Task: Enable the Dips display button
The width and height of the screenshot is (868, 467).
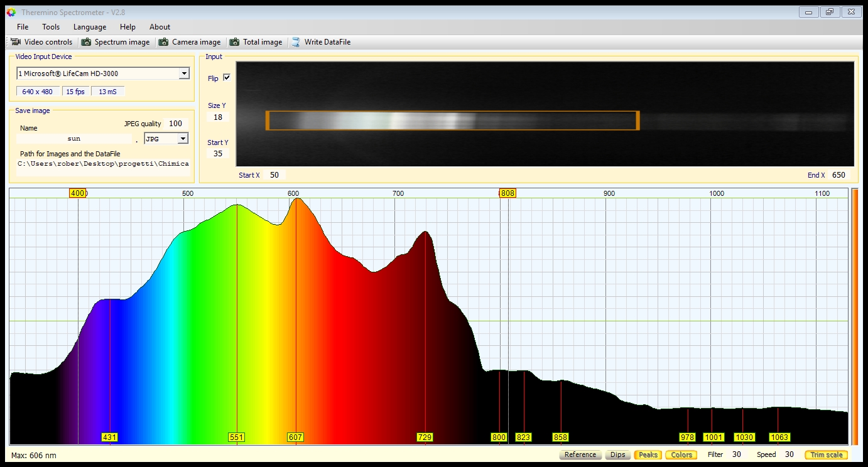Action: [x=617, y=454]
